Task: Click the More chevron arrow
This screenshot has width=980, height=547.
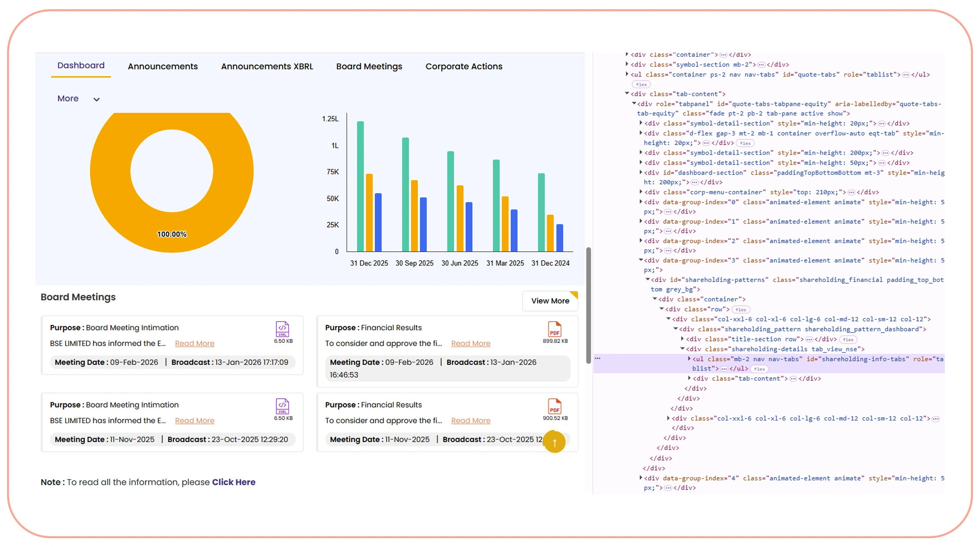Action: tap(97, 100)
